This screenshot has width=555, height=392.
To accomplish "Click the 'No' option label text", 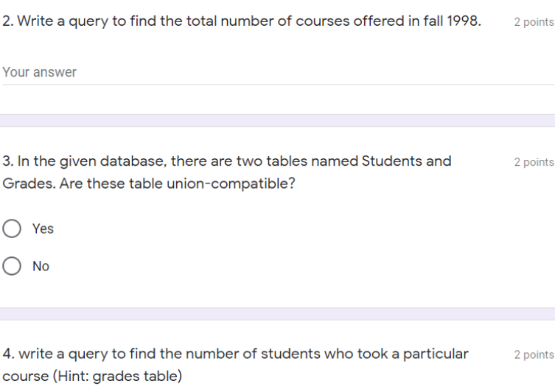I will [x=41, y=267].
